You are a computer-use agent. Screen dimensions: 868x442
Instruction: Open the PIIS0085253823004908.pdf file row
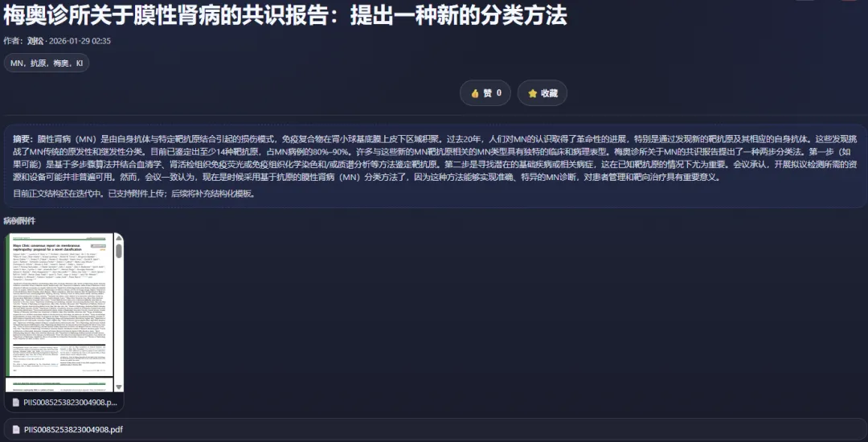point(434,429)
